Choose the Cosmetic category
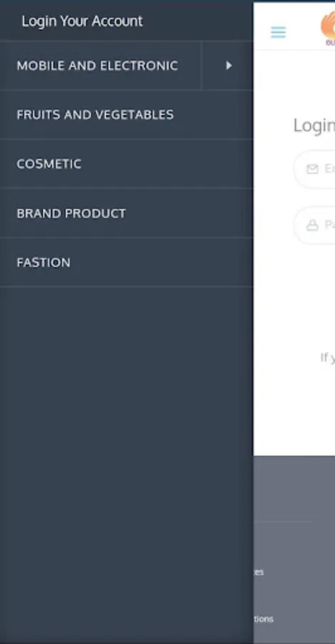The image size is (335, 644). pos(49,164)
